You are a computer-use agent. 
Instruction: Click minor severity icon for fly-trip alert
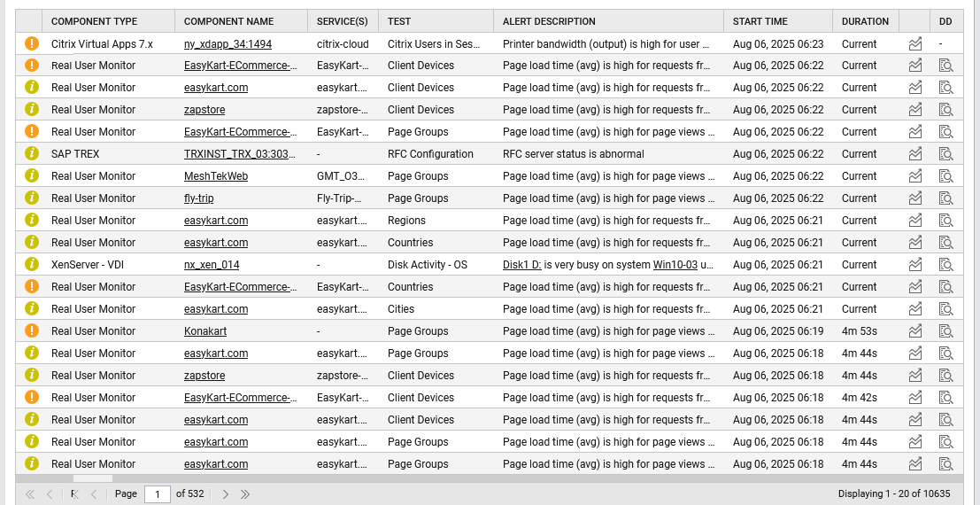coord(32,198)
